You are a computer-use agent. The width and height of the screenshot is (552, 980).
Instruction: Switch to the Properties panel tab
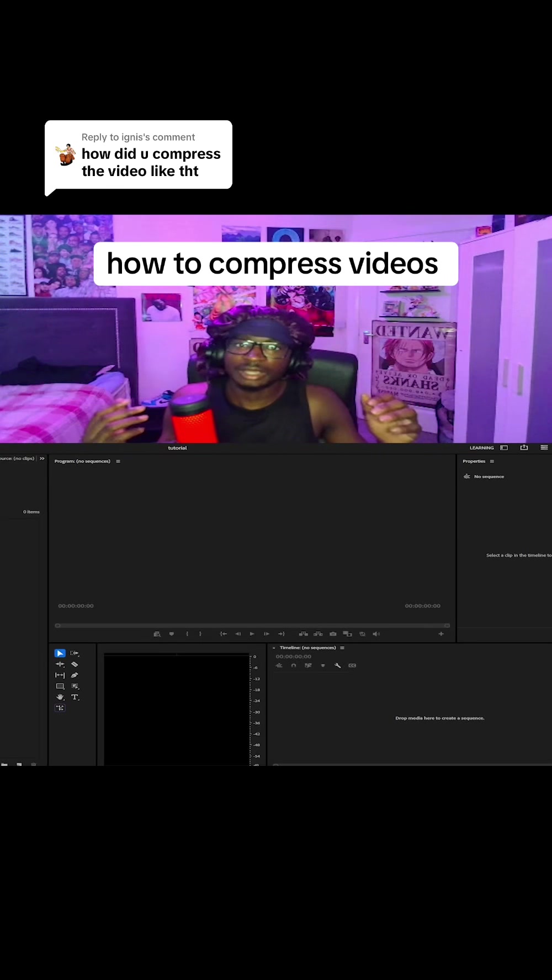(474, 461)
